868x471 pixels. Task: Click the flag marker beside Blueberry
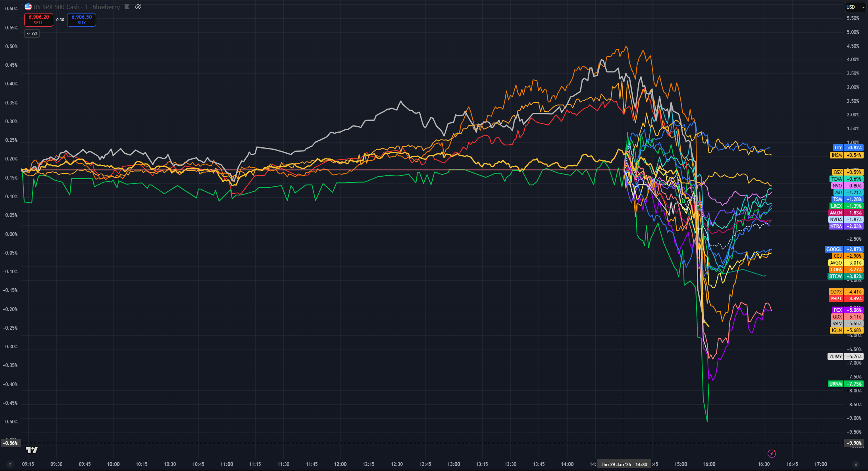[x=127, y=7]
